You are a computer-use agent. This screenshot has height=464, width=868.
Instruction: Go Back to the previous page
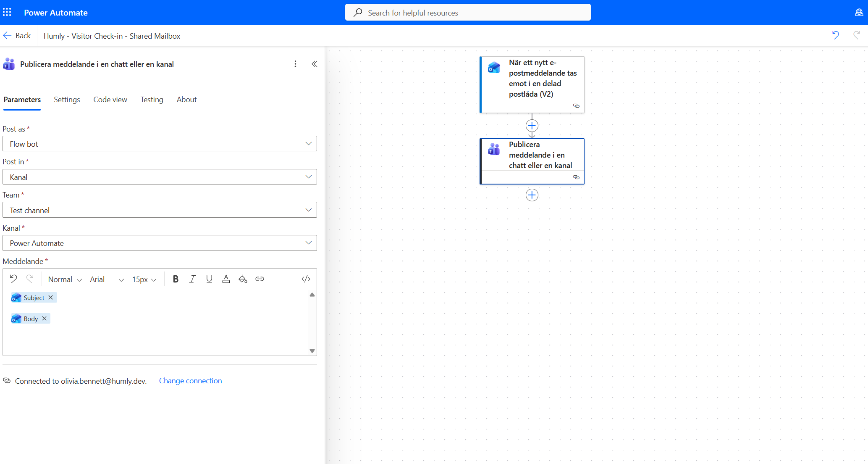click(17, 36)
